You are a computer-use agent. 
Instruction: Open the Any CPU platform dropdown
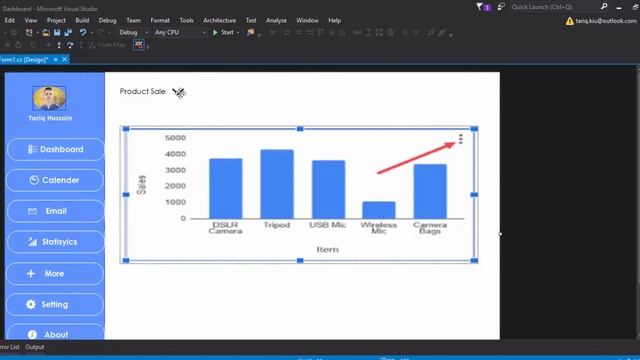click(180, 32)
